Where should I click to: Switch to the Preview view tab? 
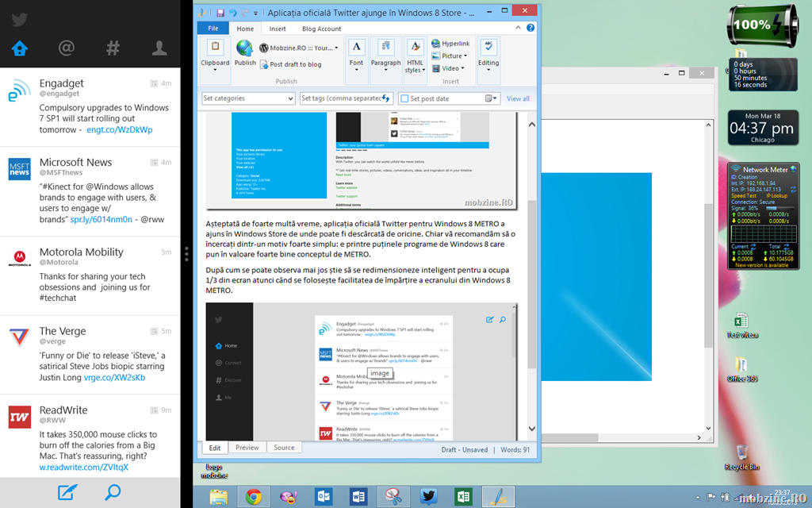tap(247, 448)
